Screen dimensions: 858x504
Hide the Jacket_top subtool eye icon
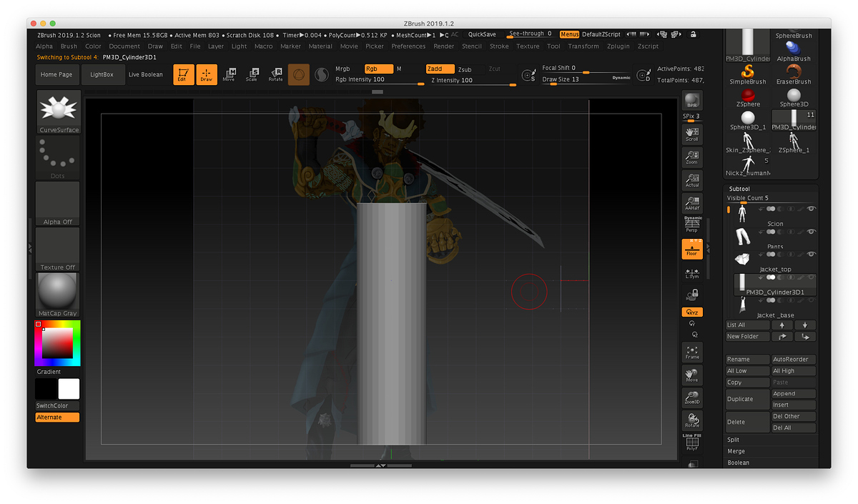(x=811, y=255)
